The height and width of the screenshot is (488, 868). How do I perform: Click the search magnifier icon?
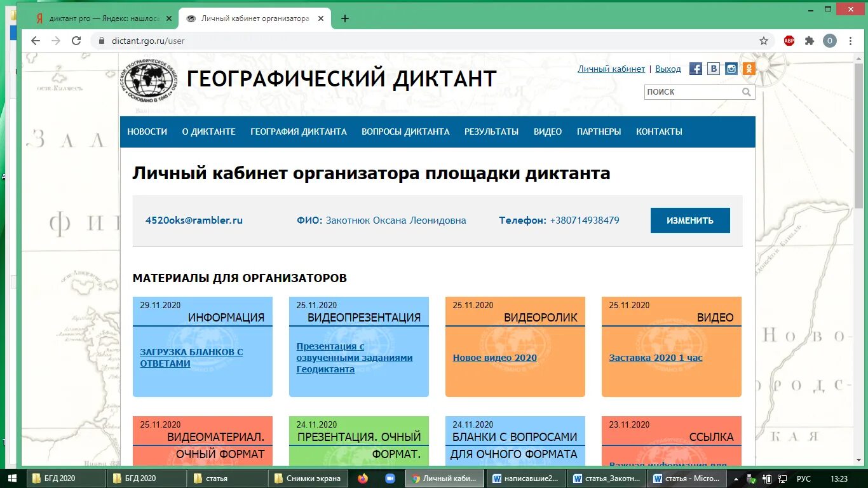(747, 92)
